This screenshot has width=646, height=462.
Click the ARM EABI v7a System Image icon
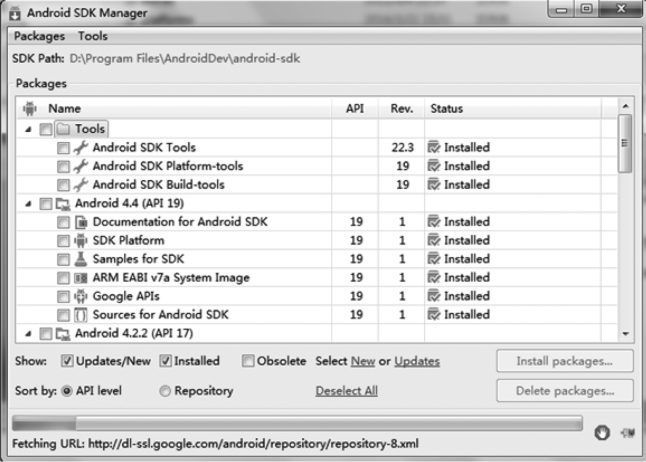point(82,278)
